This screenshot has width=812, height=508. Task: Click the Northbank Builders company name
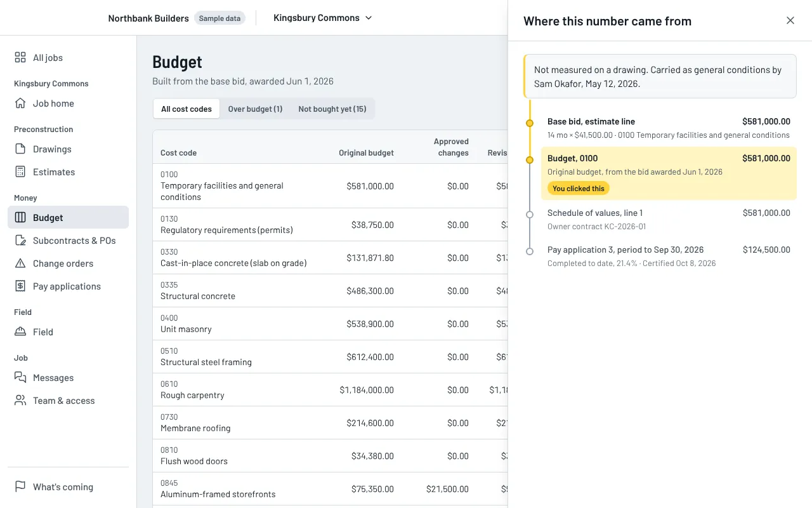click(x=148, y=18)
